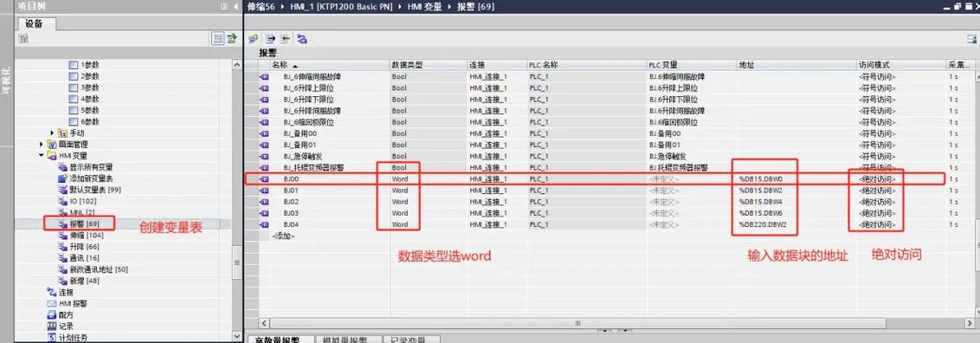Click the 记录 logs icon in tree
980x343 pixels.
[x=53, y=327]
